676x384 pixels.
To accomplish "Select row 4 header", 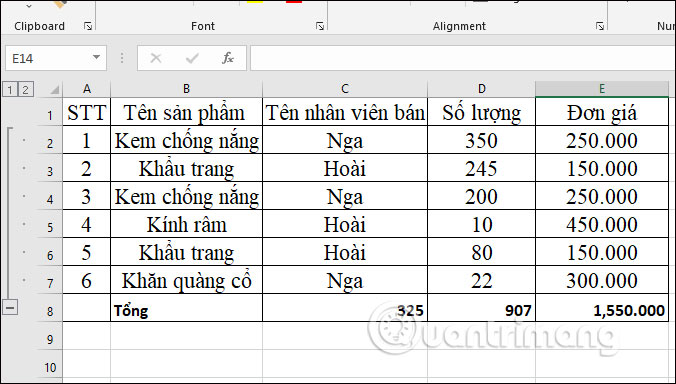I will (50, 196).
